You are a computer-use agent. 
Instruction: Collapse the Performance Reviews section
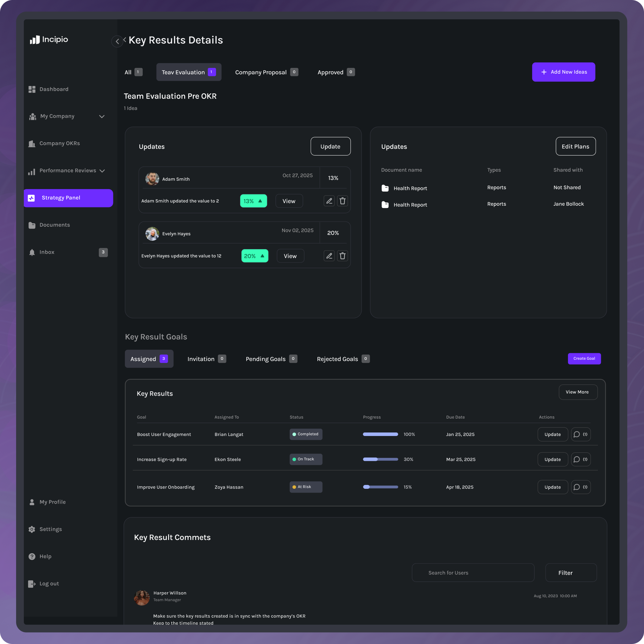[x=103, y=170]
